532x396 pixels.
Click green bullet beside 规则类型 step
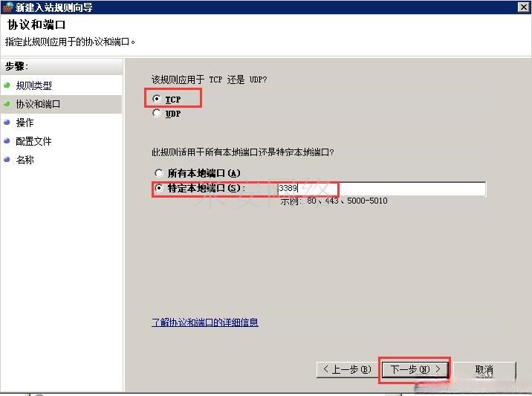coord(7,85)
